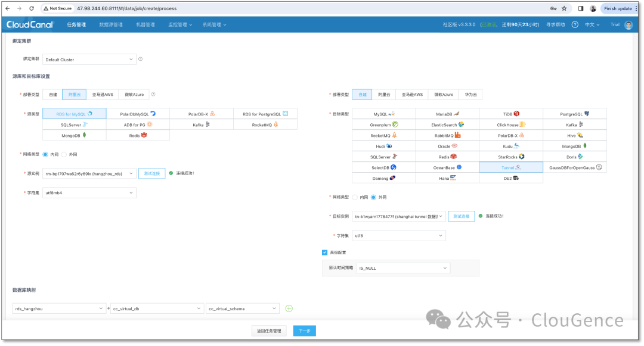Bookmark this page with star icon

pyautogui.click(x=564, y=8)
